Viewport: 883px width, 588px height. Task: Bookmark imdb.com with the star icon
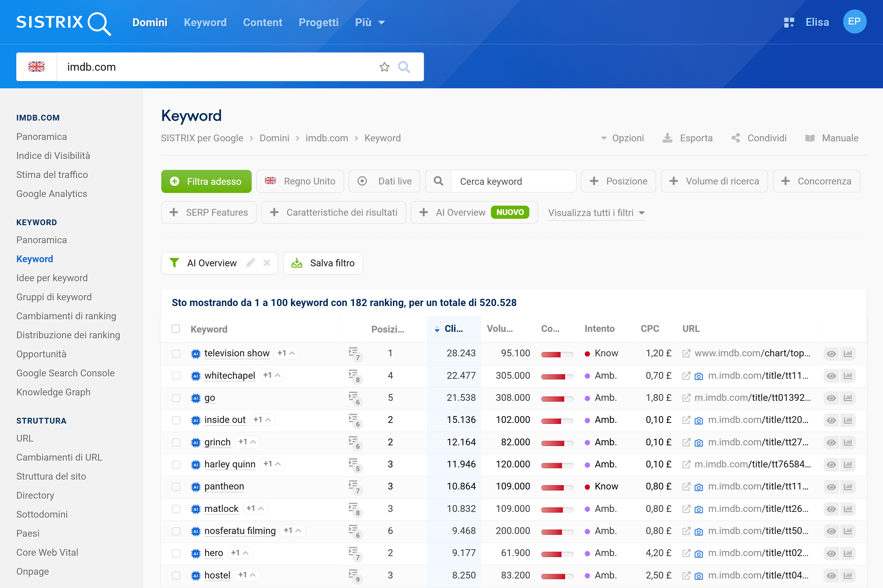click(x=384, y=67)
